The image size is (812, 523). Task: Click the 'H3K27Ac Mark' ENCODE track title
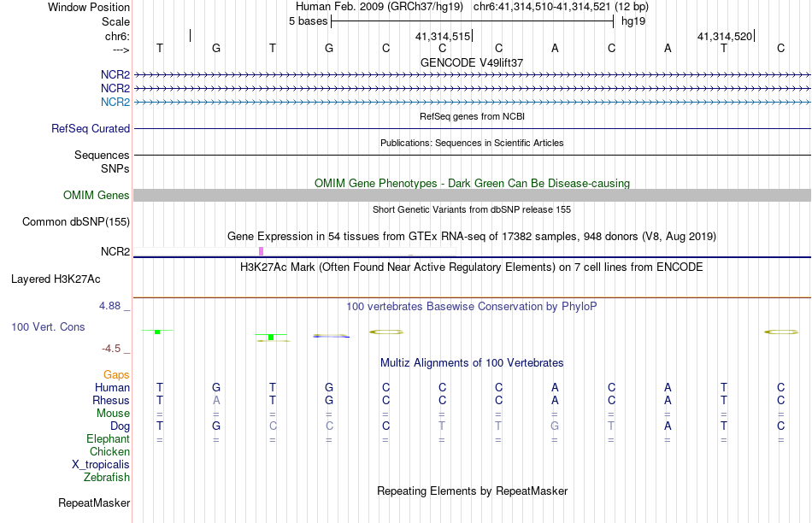click(472, 267)
